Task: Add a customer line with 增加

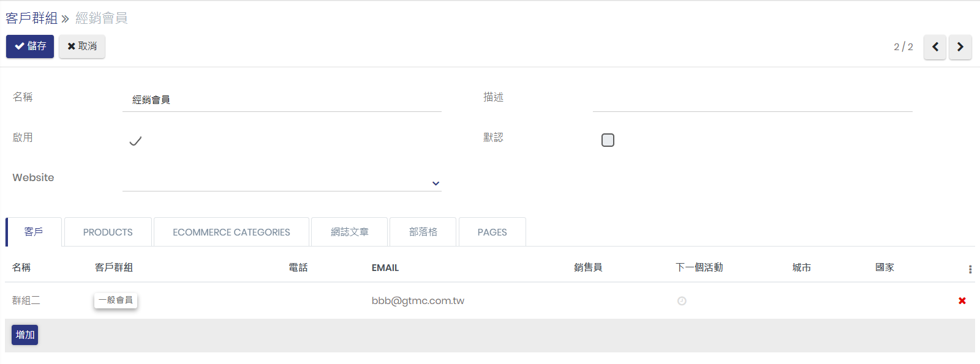Action: pyautogui.click(x=24, y=335)
